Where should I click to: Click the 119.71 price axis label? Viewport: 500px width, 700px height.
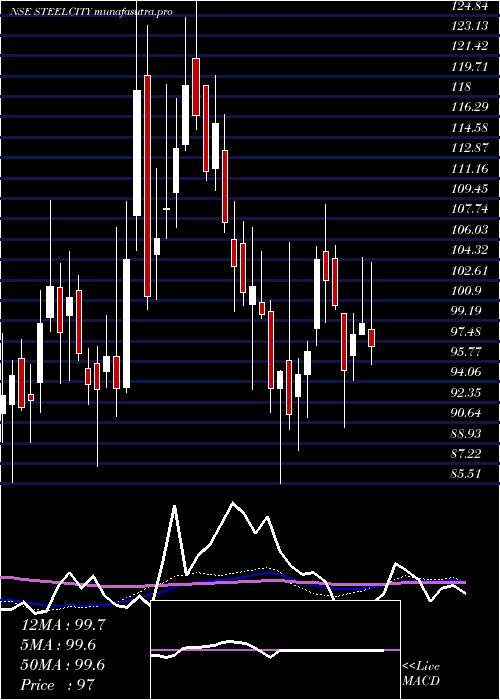point(470,67)
